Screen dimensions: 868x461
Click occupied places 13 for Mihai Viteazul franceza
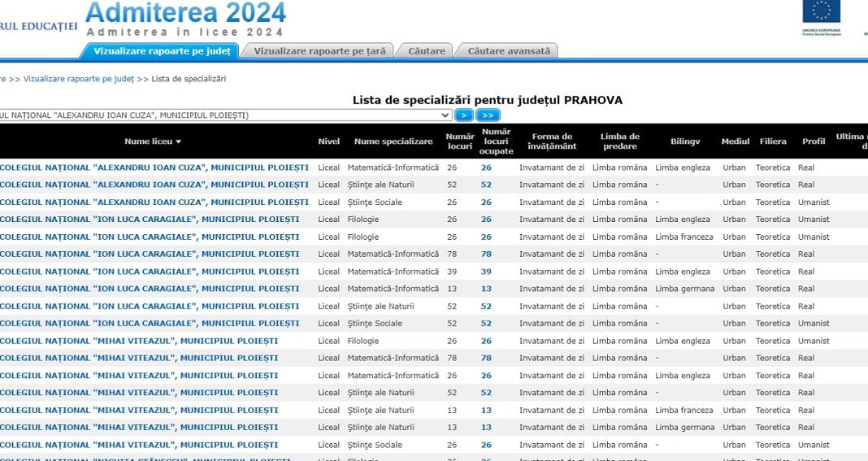click(x=486, y=410)
